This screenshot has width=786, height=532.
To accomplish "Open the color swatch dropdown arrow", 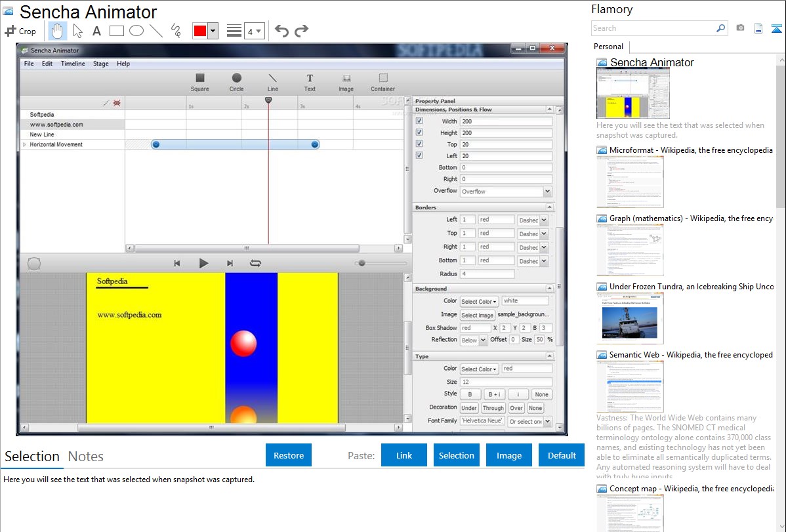I will coord(213,31).
